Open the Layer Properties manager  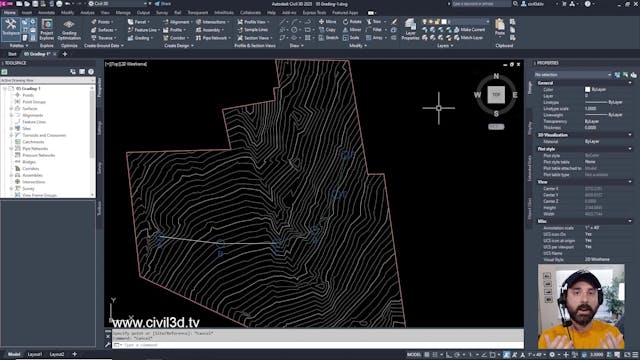point(410,29)
